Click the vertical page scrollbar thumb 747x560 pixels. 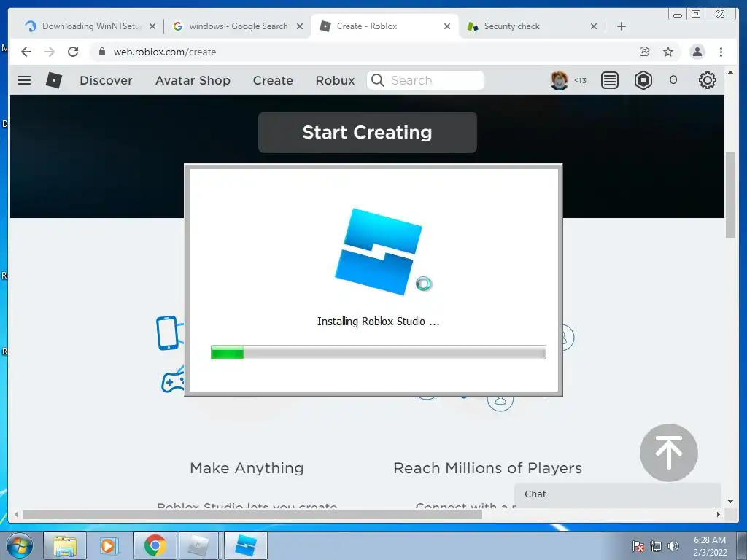(730, 194)
